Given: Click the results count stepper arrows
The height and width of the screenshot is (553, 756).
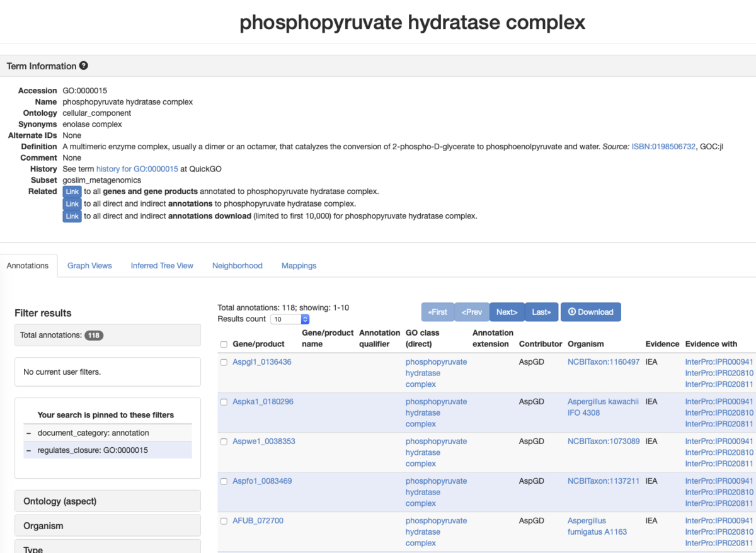Looking at the screenshot, I should [305, 319].
